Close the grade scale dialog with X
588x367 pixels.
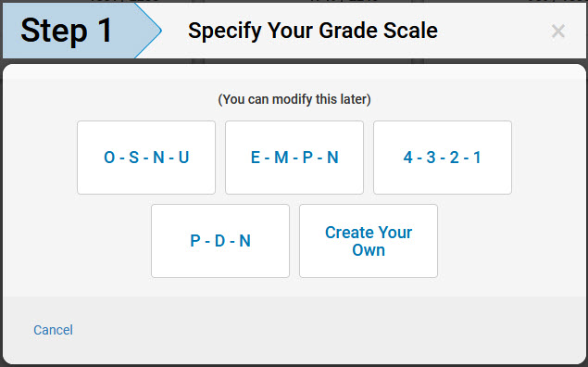point(558,32)
